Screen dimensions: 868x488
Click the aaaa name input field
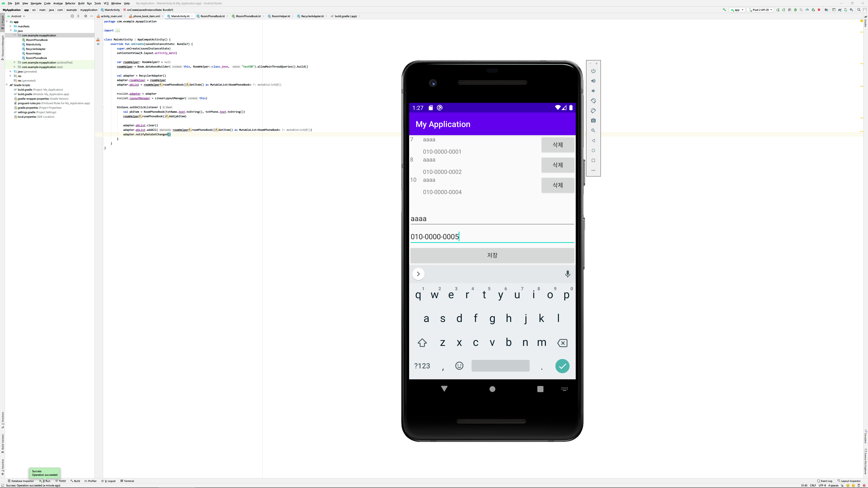(492, 218)
